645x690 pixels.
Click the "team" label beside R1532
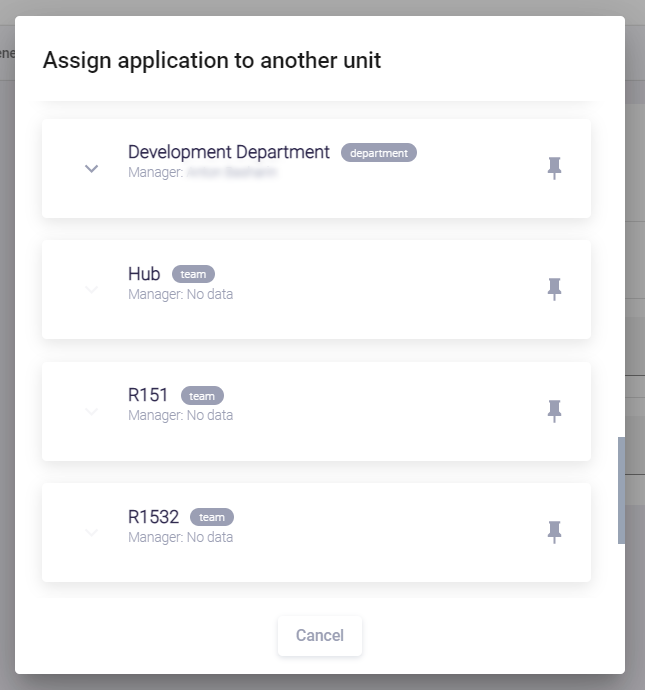[x=212, y=517]
